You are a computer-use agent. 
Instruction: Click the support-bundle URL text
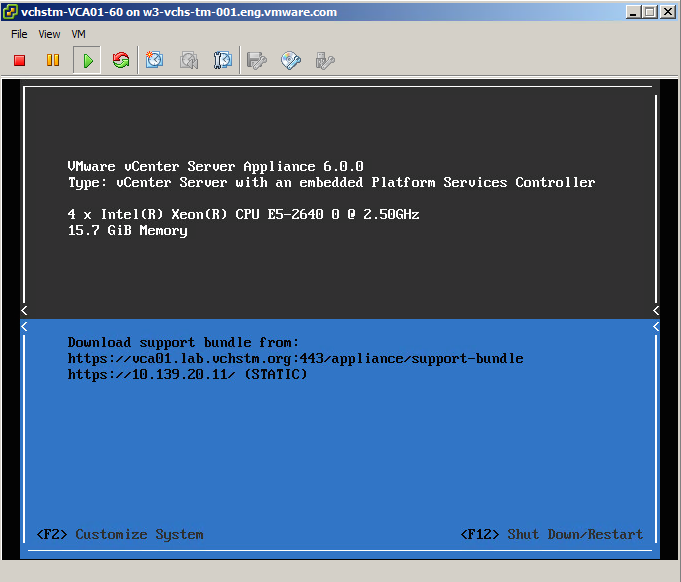click(295, 359)
